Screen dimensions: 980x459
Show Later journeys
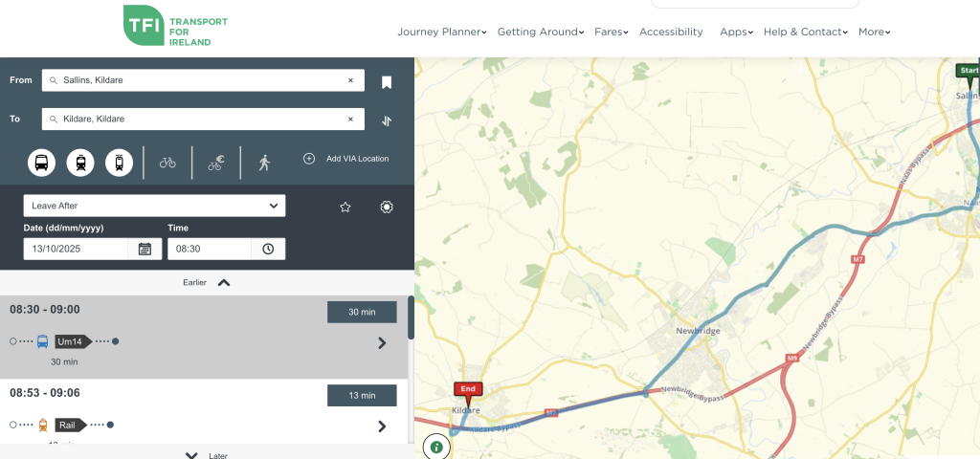(207, 455)
